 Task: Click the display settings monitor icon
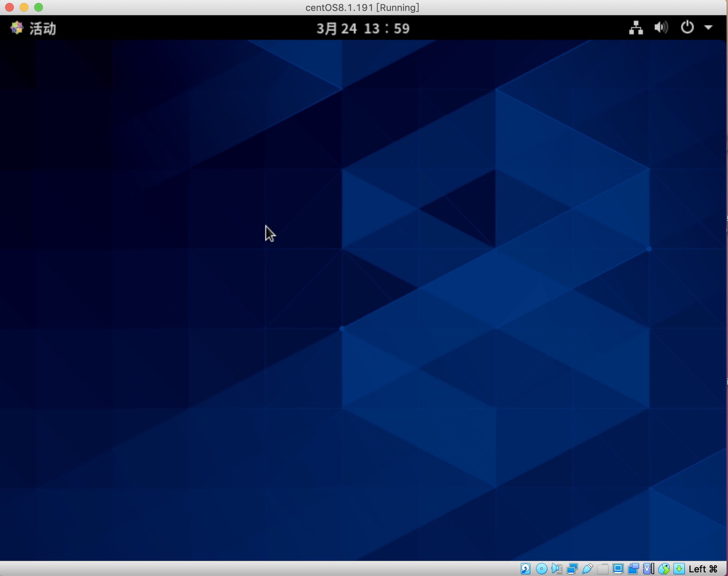pos(618,568)
